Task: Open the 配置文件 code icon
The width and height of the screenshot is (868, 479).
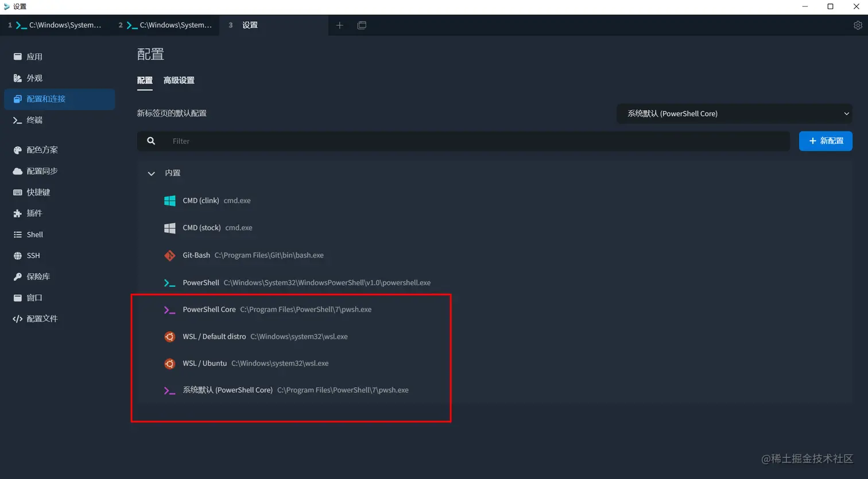Action: click(18, 319)
